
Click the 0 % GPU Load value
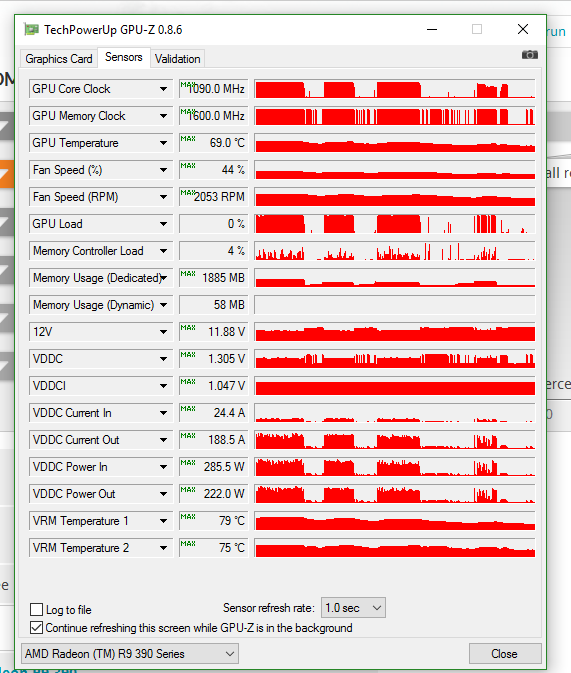[213, 224]
